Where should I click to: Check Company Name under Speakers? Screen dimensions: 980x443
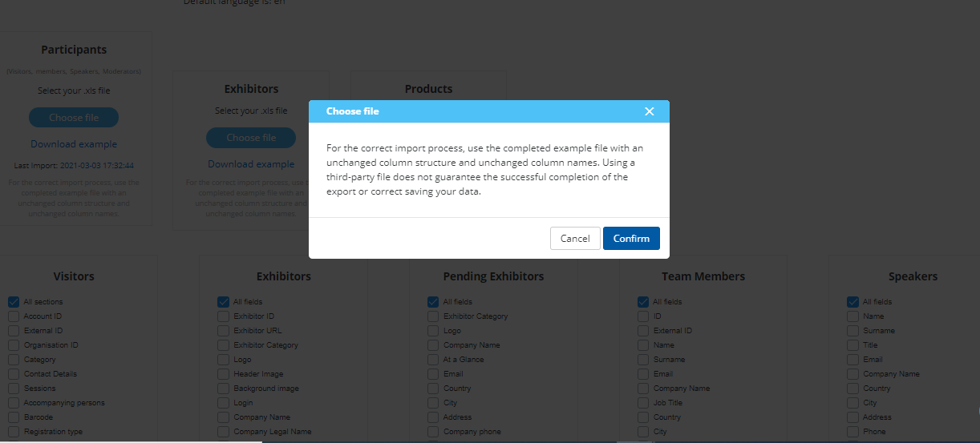[852, 374]
